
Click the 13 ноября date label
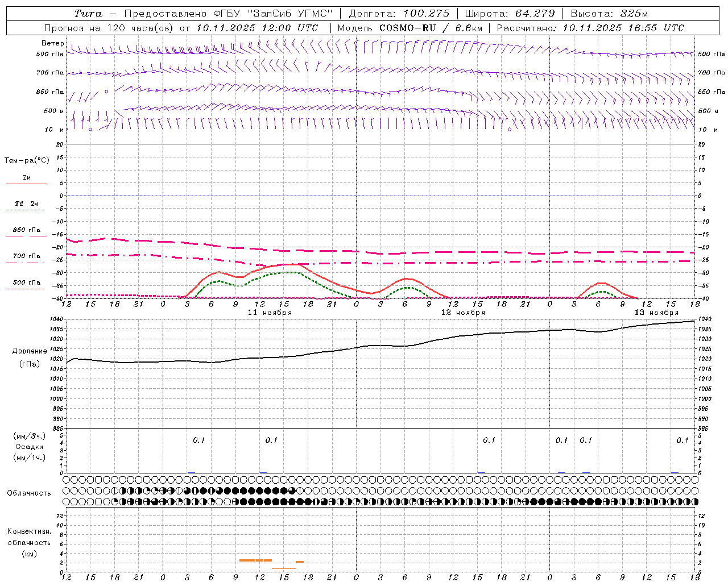656,312
